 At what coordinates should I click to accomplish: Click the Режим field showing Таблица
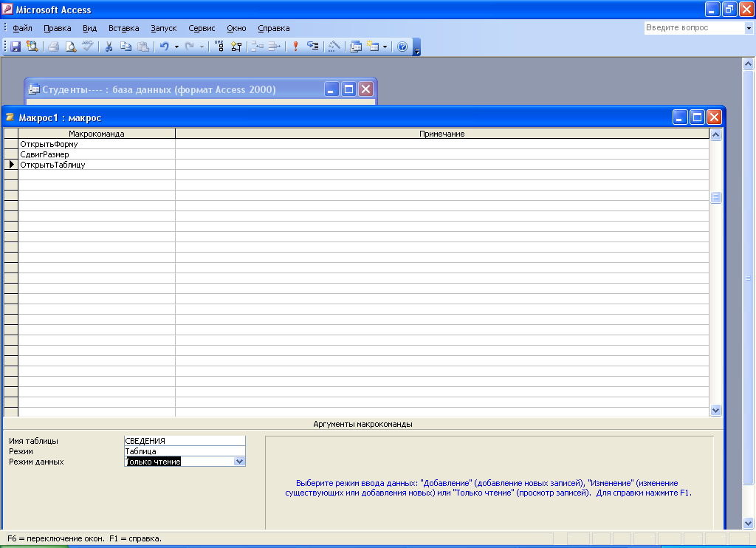click(185, 451)
